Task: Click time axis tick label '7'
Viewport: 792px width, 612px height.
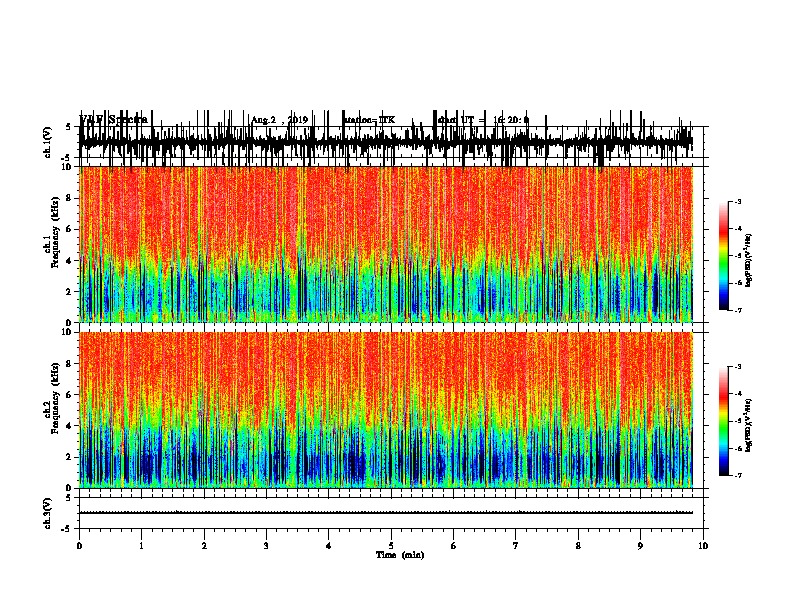Action: tap(516, 546)
